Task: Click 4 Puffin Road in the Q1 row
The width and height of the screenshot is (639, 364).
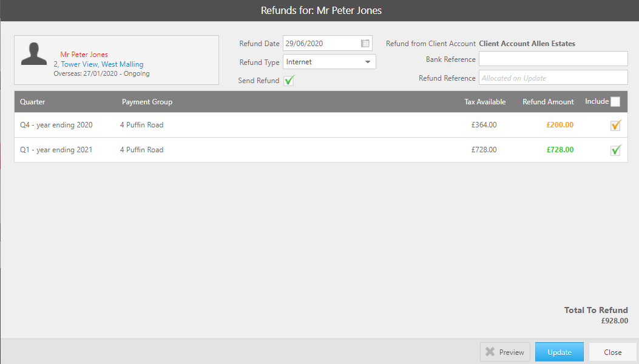Action: pos(142,150)
